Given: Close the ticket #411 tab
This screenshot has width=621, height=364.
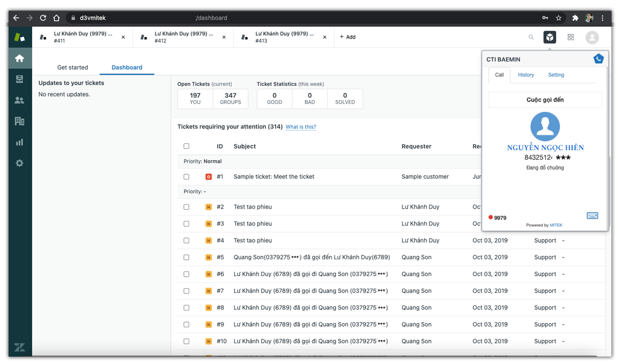Looking at the screenshot, I should click(x=123, y=37).
